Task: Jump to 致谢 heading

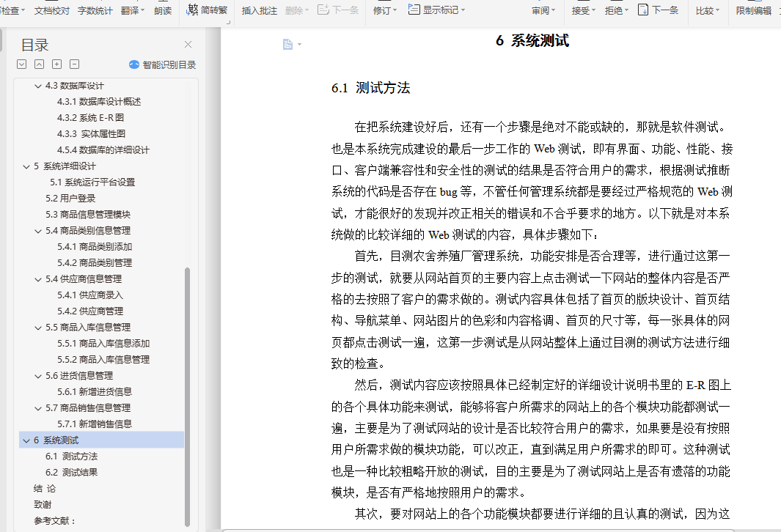Action: (x=43, y=505)
